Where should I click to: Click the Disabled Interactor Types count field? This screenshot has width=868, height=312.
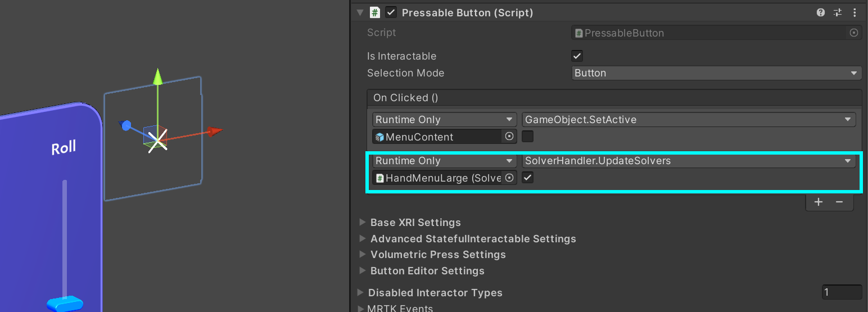pos(842,292)
